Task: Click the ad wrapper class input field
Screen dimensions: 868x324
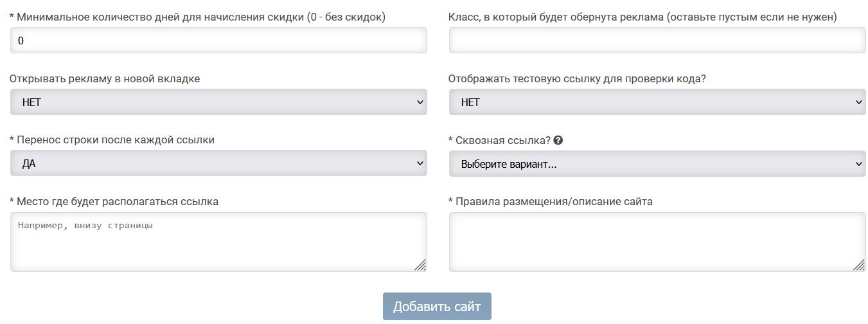Action: [657, 40]
